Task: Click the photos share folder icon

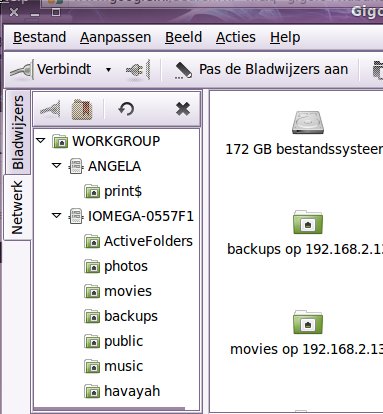Action: pyautogui.click(x=92, y=266)
